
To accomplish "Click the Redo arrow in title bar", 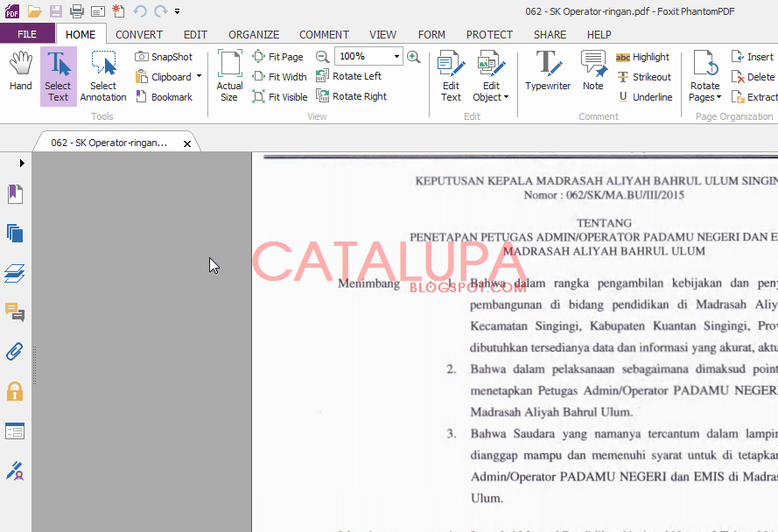I will tap(160, 10).
